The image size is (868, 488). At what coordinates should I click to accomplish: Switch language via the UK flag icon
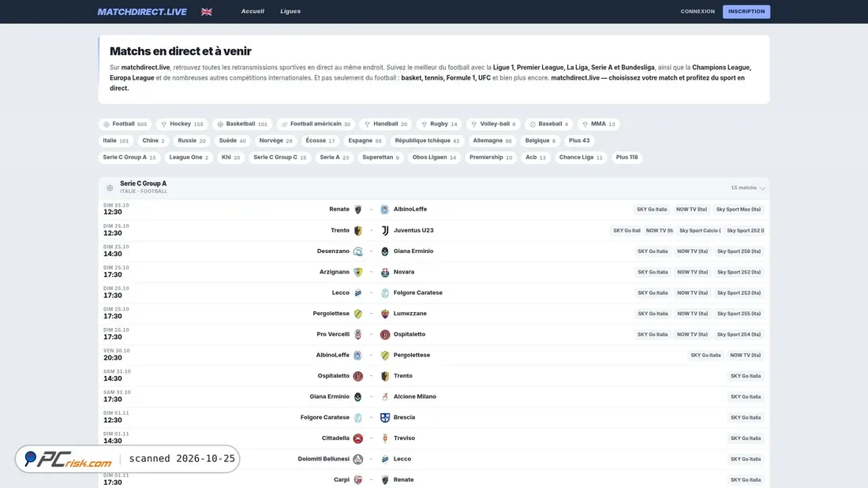[207, 12]
